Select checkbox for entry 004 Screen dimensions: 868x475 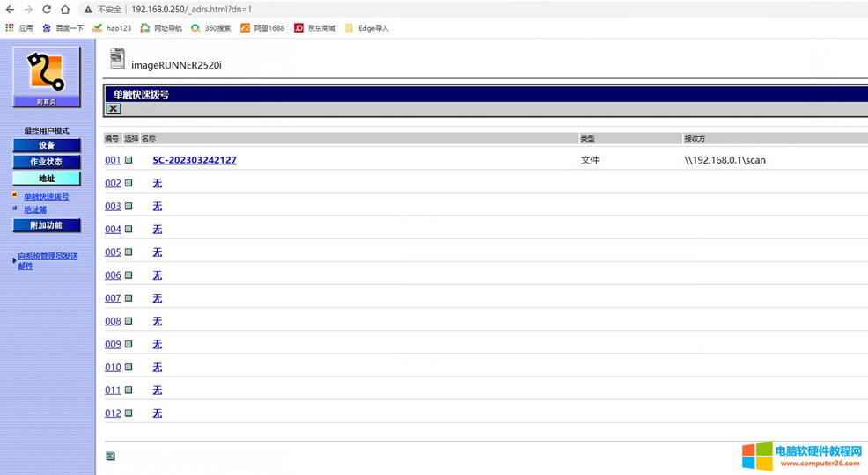(x=129, y=229)
